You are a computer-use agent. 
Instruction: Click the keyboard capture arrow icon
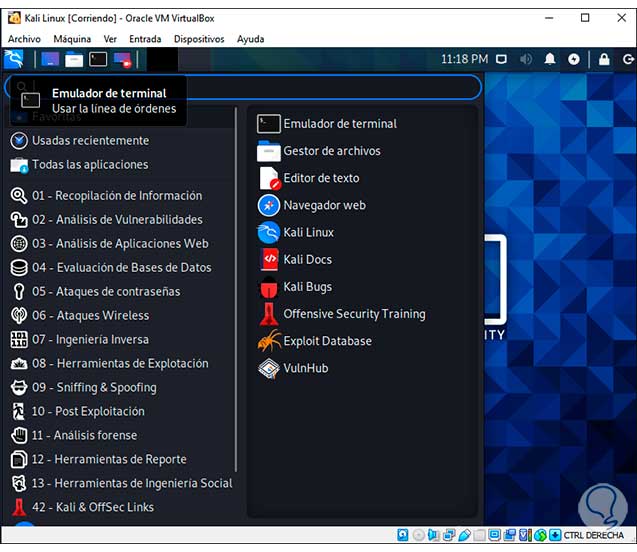click(x=555, y=535)
